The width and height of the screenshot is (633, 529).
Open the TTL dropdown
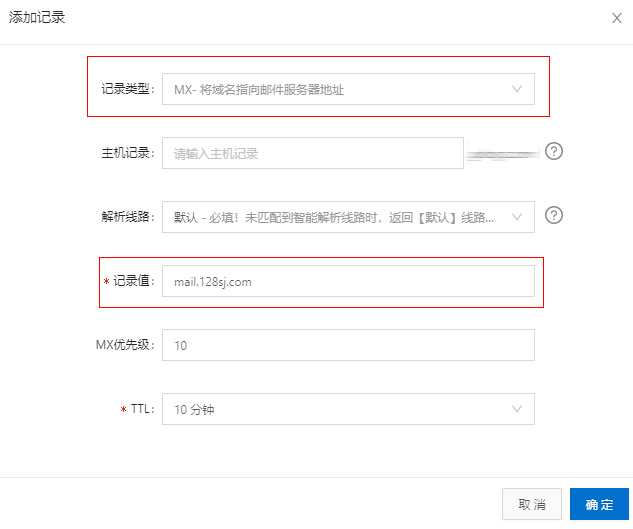point(348,409)
